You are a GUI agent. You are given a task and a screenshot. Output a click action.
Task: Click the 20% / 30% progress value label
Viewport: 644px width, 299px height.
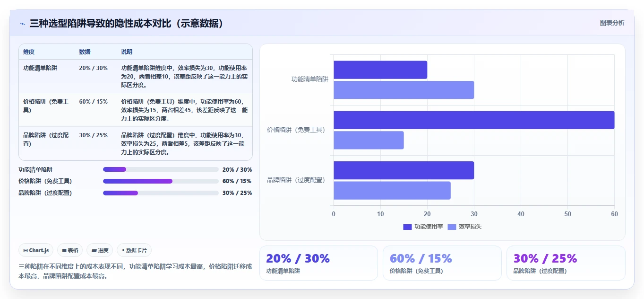[237, 169]
